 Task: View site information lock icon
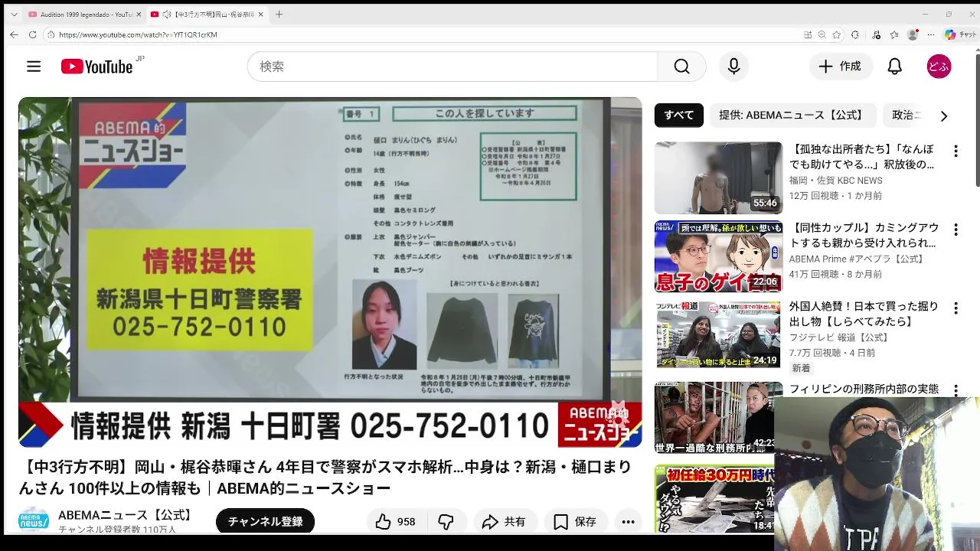click(x=51, y=34)
